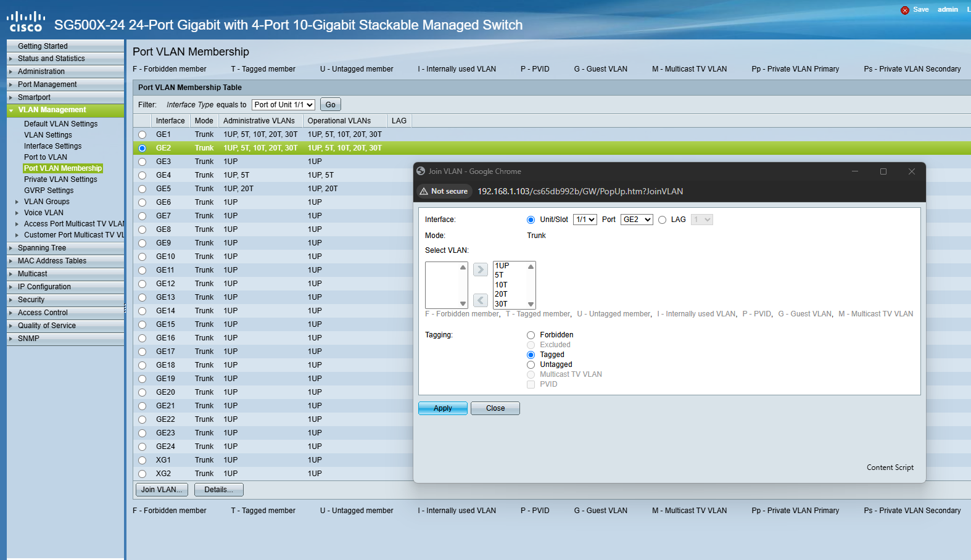Viewport: 971px width, 560px height.
Task: Select the Tagged tagging radio button
Action: click(531, 355)
